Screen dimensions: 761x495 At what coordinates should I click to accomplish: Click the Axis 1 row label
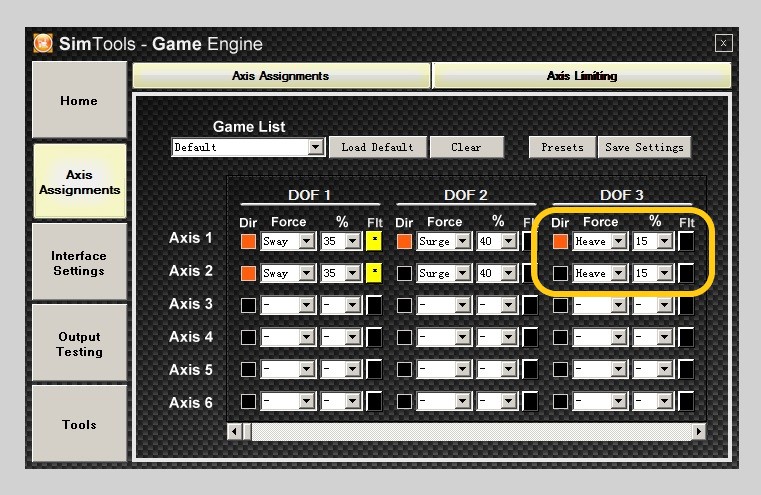coord(191,238)
